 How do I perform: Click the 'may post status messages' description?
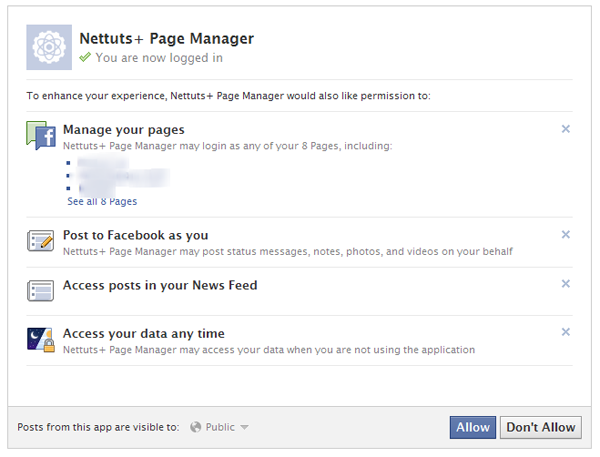(288, 251)
